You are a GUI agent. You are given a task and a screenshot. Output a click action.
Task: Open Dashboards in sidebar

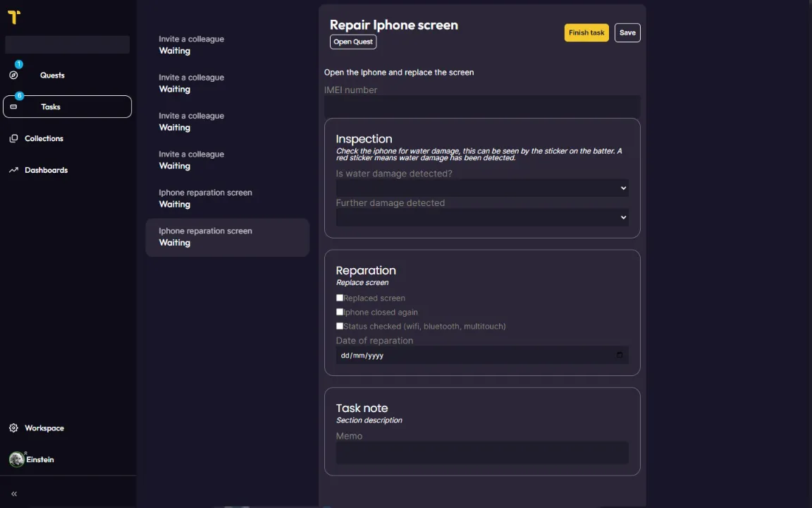pos(46,170)
